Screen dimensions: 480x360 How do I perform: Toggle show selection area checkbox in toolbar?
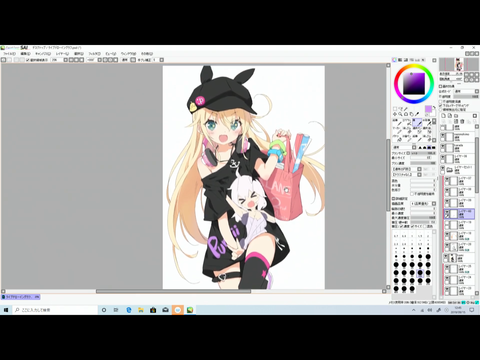28,60
